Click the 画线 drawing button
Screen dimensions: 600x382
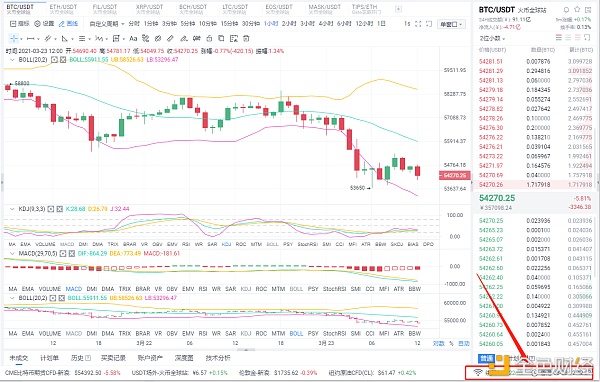pos(68,24)
